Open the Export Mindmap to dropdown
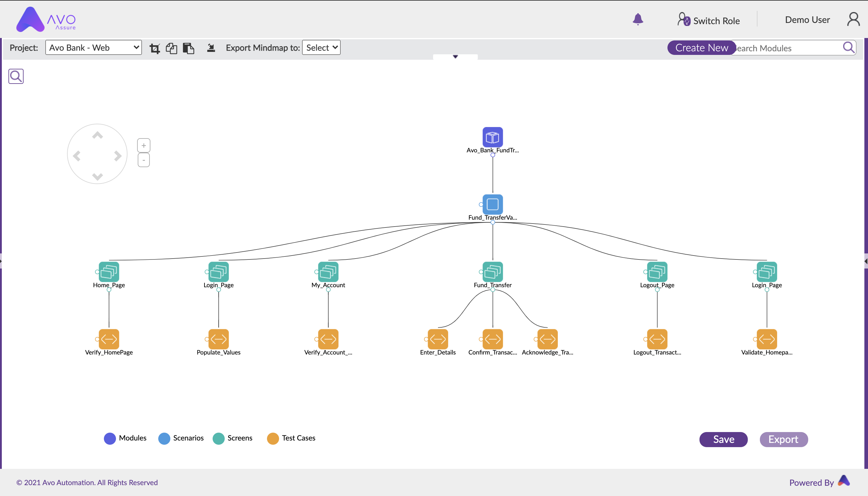868x496 pixels. point(321,48)
